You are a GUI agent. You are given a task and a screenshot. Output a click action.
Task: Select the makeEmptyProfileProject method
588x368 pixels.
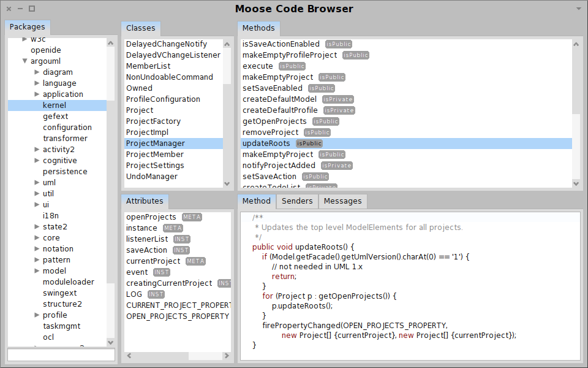coord(290,55)
